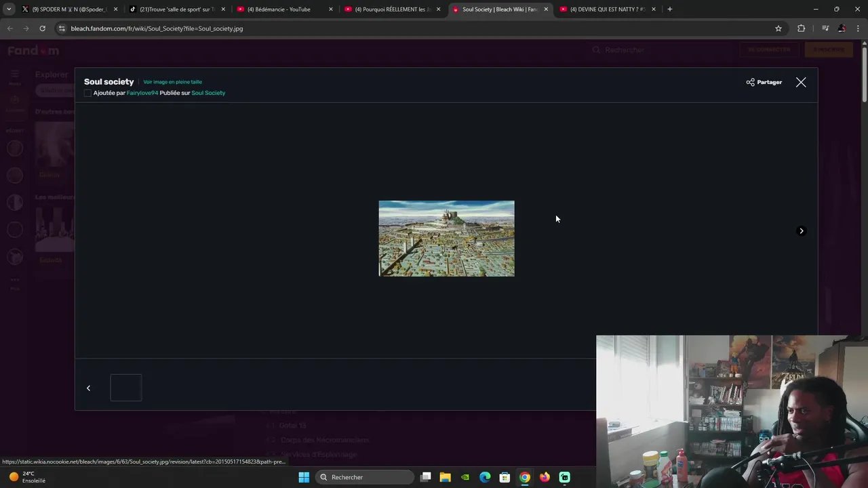Screen dimensions: 868x488
Task: Open the Partager share button
Action: coord(764,82)
